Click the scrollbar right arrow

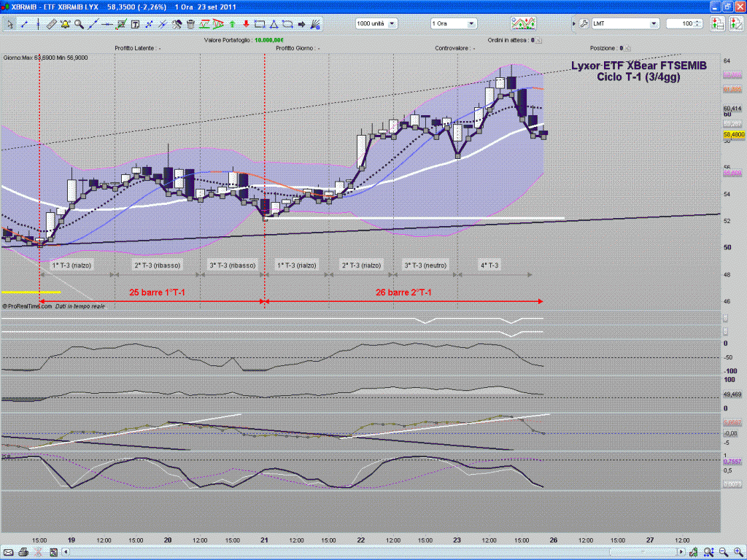tap(682, 553)
